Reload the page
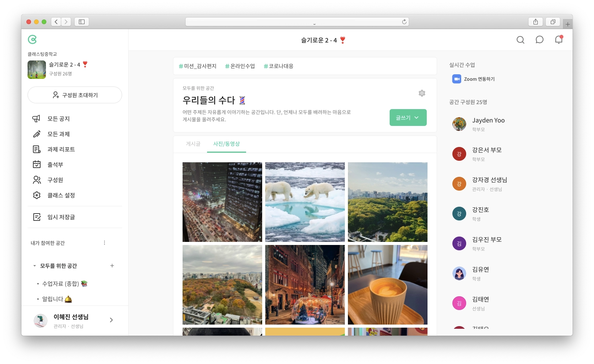 (404, 22)
